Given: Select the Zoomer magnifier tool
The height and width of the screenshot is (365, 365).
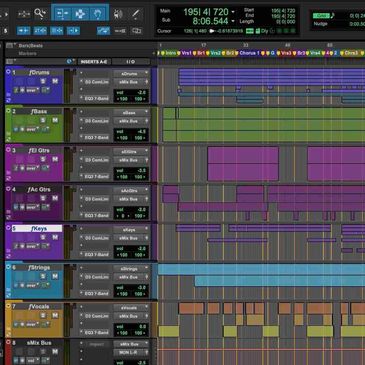Looking at the screenshot, I should click(40, 13).
